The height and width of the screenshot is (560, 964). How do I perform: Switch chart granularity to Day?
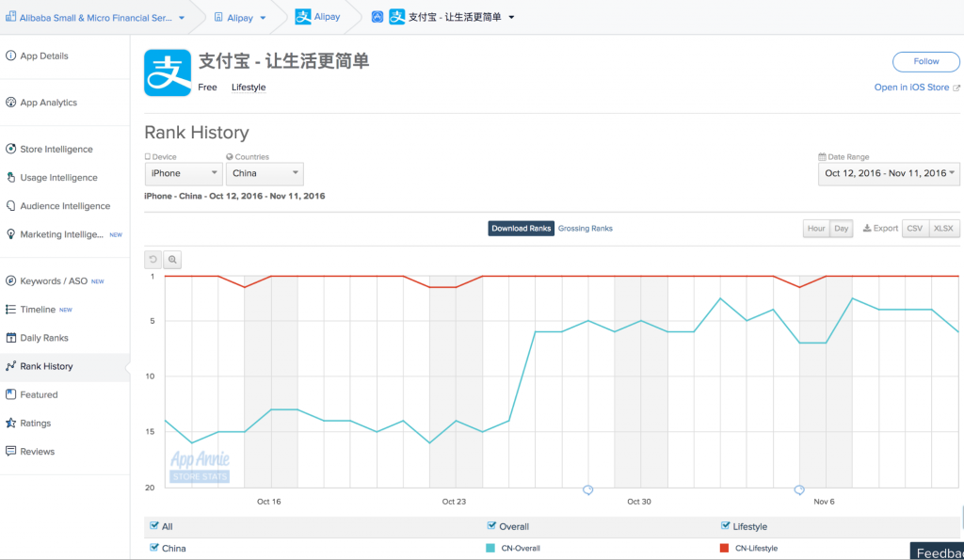[x=841, y=228]
